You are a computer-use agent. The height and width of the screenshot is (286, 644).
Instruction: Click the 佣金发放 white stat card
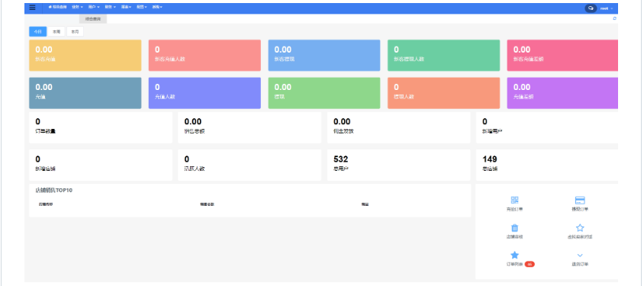(x=399, y=127)
